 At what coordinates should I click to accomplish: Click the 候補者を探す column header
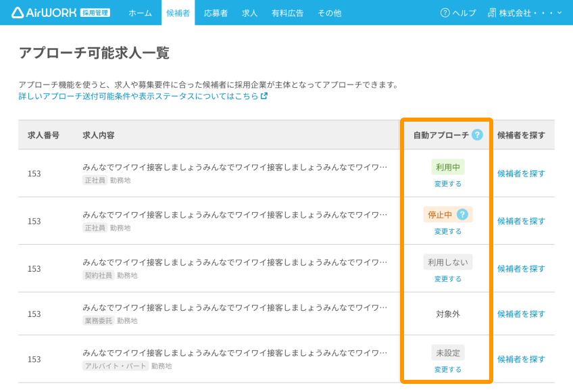[x=521, y=135]
